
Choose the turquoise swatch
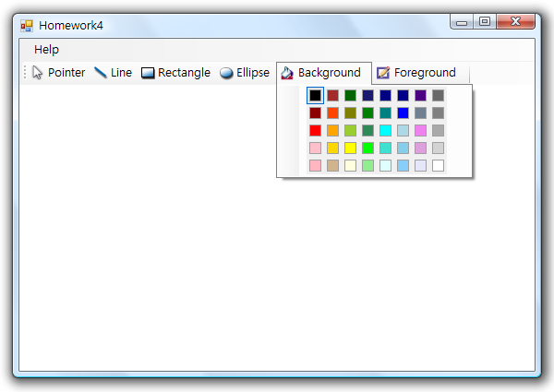pyautogui.click(x=385, y=148)
